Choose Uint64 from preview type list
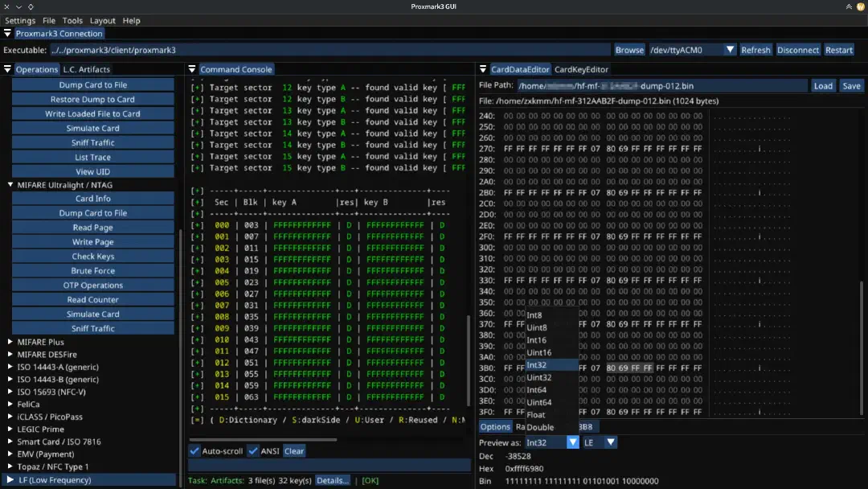This screenshot has width=868, height=489. [x=551, y=402]
